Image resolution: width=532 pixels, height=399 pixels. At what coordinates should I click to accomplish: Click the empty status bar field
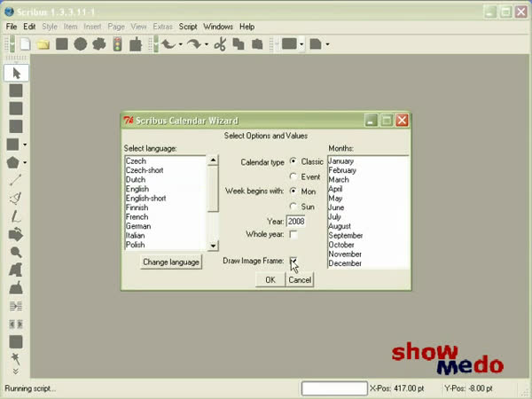[334, 388]
